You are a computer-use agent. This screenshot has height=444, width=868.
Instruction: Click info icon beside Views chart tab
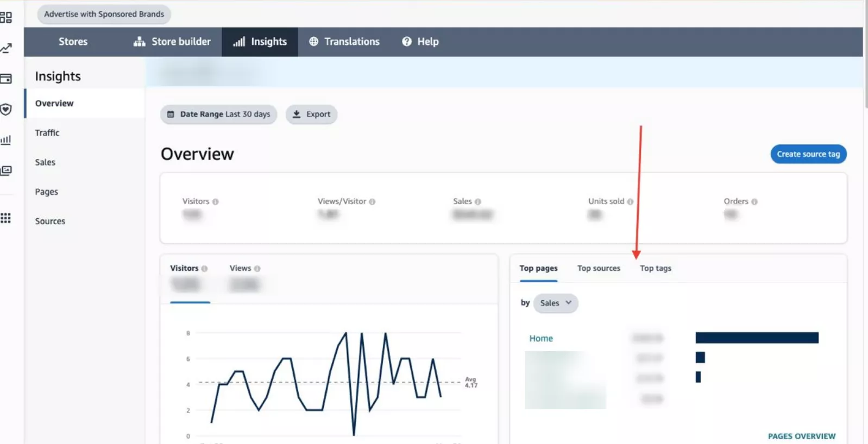pos(257,269)
